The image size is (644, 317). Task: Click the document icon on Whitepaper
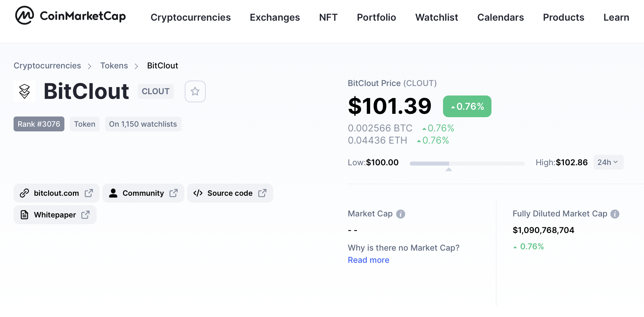click(x=24, y=215)
